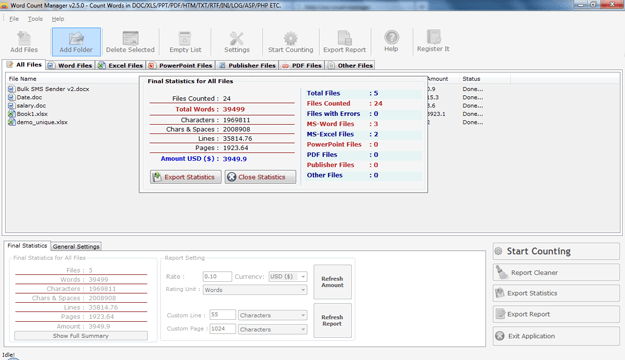Switch to the Word Files tab
Screen dimensions: 625x360
coord(70,65)
